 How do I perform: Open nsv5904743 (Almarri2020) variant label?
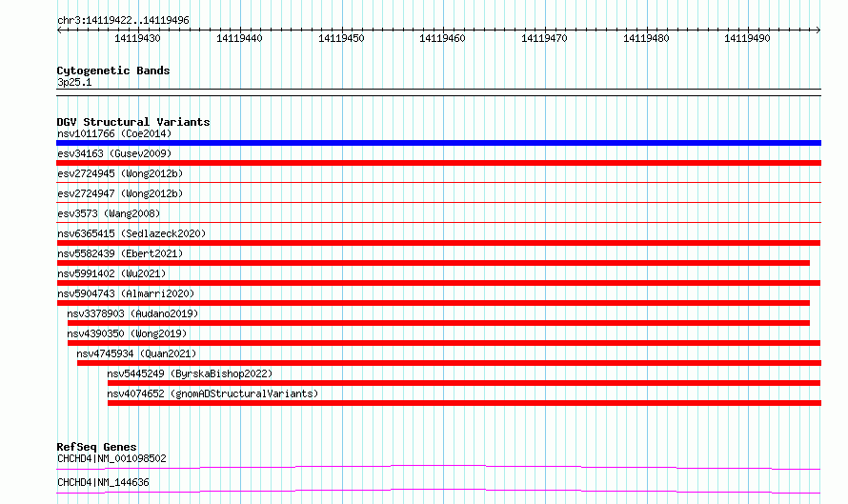pos(126,293)
